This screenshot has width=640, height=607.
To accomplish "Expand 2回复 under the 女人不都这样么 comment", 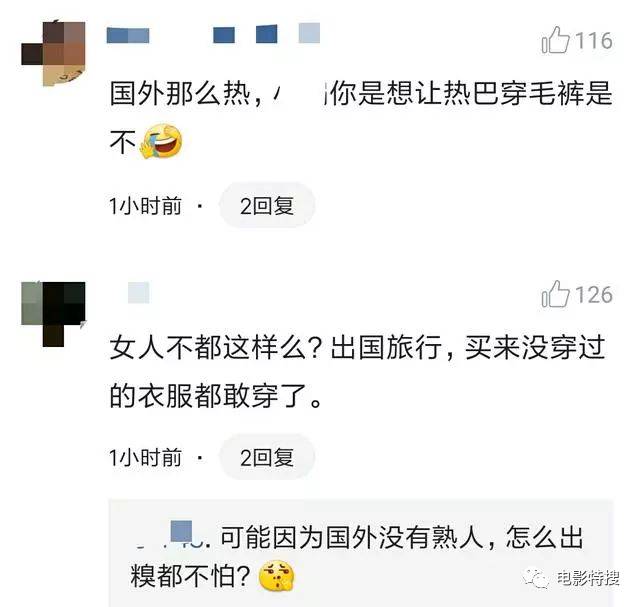I will click(x=267, y=457).
